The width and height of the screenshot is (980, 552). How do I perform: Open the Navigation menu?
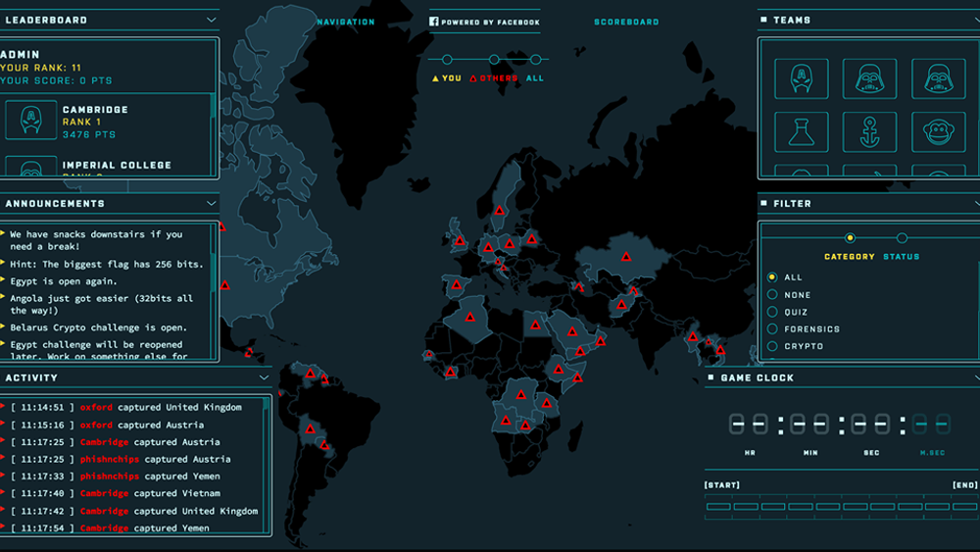(x=346, y=22)
